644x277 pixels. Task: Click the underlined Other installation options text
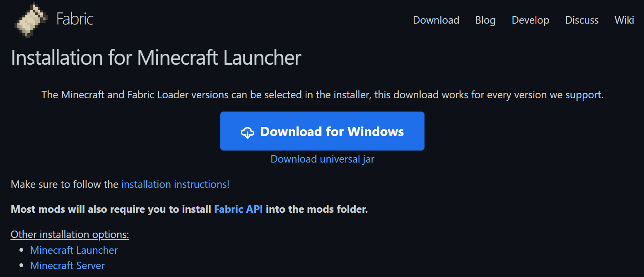70,234
